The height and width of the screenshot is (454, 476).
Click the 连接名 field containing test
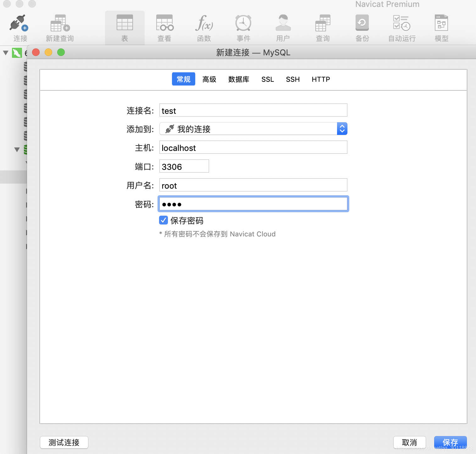click(x=253, y=110)
